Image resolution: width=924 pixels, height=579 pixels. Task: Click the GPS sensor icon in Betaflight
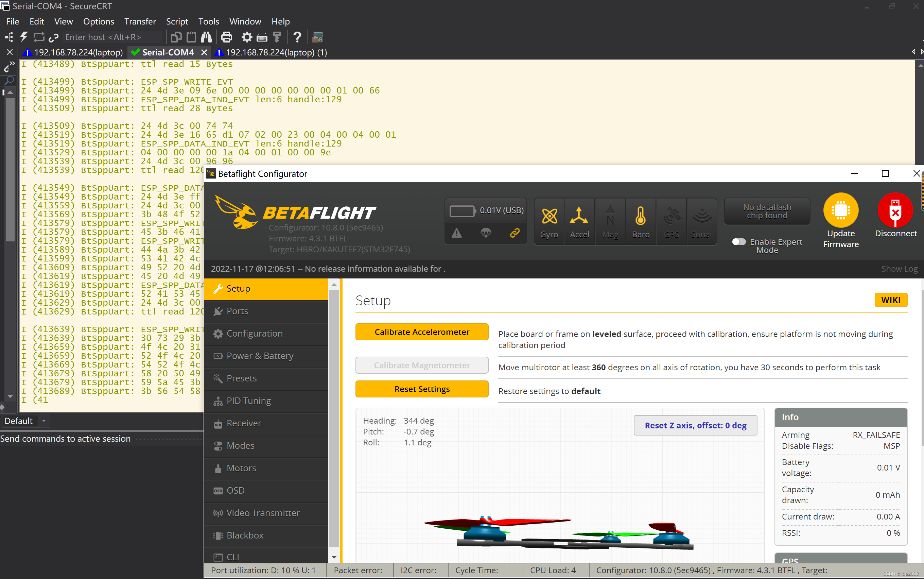[672, 222]
